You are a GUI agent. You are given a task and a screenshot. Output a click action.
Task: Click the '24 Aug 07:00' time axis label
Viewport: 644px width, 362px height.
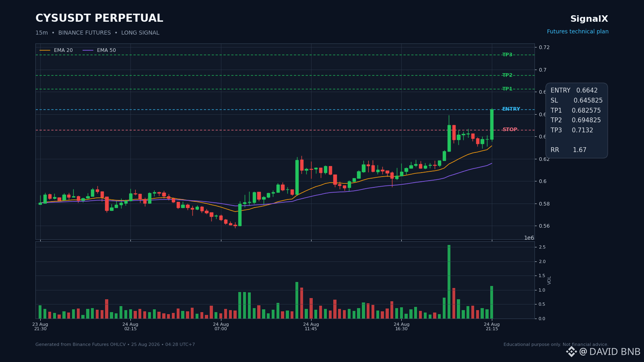click(x=221, y=327)
